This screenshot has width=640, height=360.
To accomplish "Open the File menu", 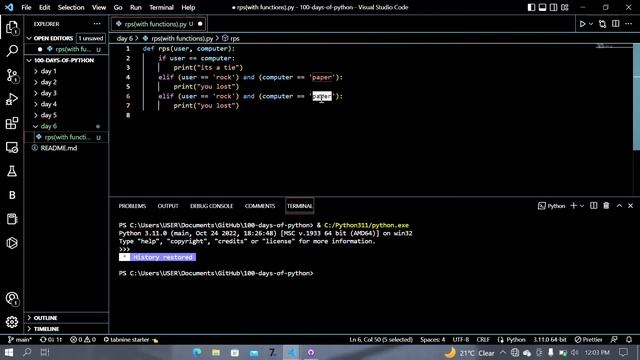I will tap(26, 7).
